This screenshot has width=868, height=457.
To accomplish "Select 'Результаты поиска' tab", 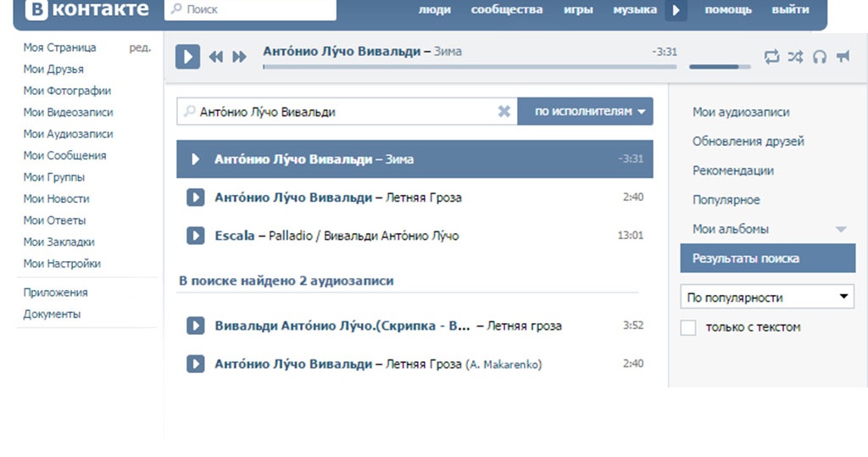I will (x=768, y=258).
